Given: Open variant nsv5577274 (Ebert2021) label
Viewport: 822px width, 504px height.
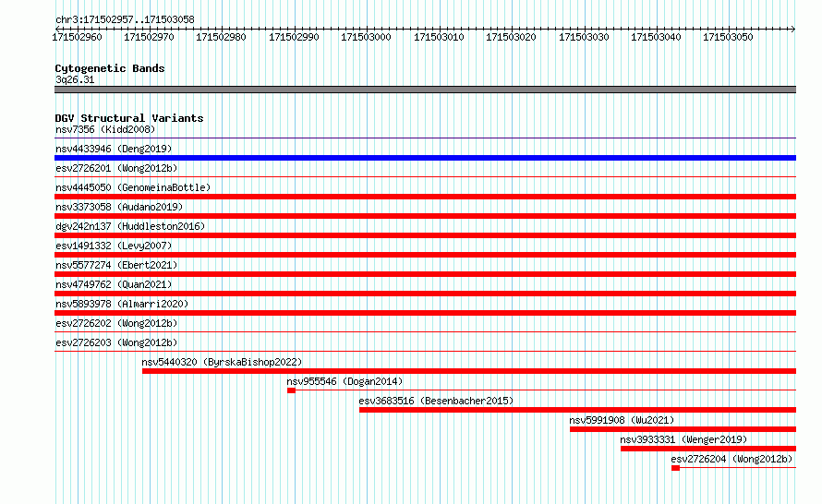Looking at the screenshot, I should pyautogui.click(x=116, y=265).
